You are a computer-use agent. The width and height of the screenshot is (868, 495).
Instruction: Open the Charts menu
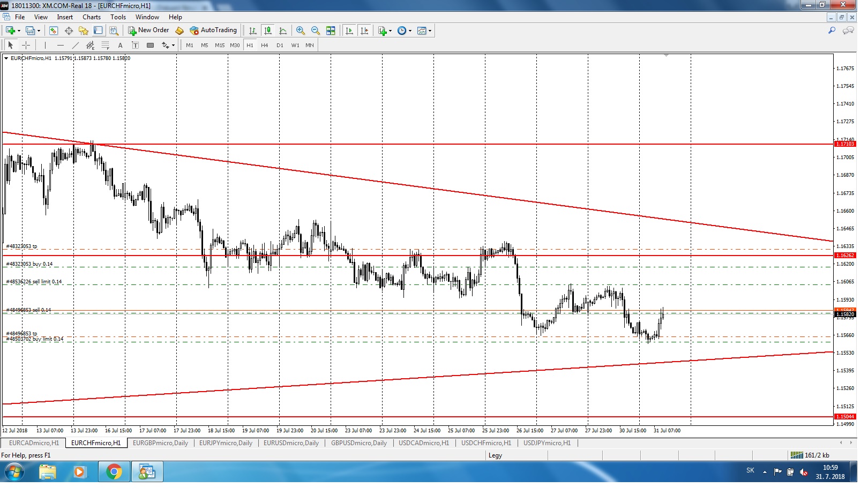tap(93, 17)
